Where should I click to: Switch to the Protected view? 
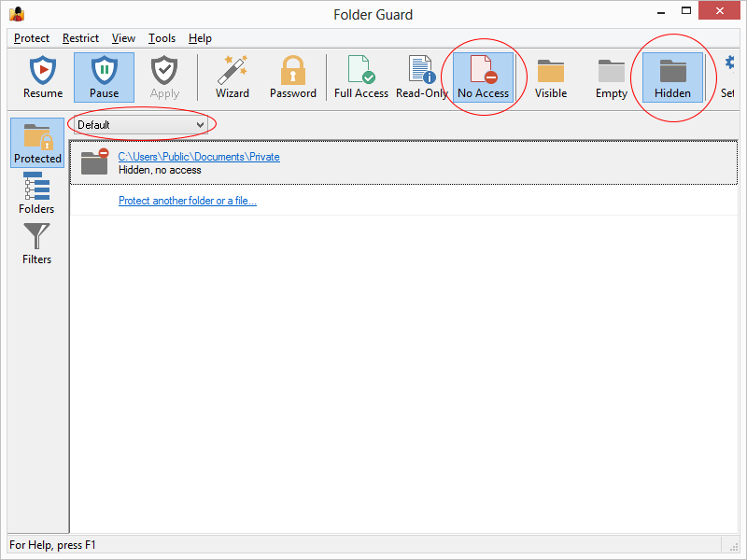[x=37, y=143]
